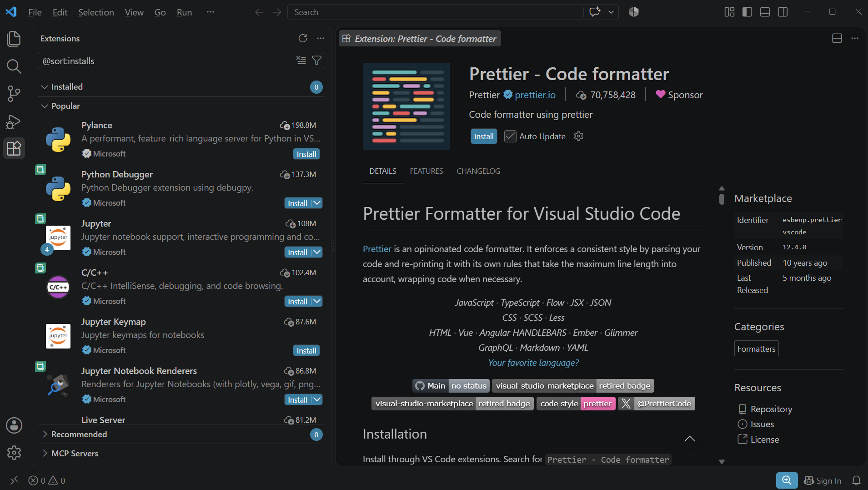Viewport: 868px width, 490px height.
Task: Click the title bar Search field
Action: coord(435,12)
